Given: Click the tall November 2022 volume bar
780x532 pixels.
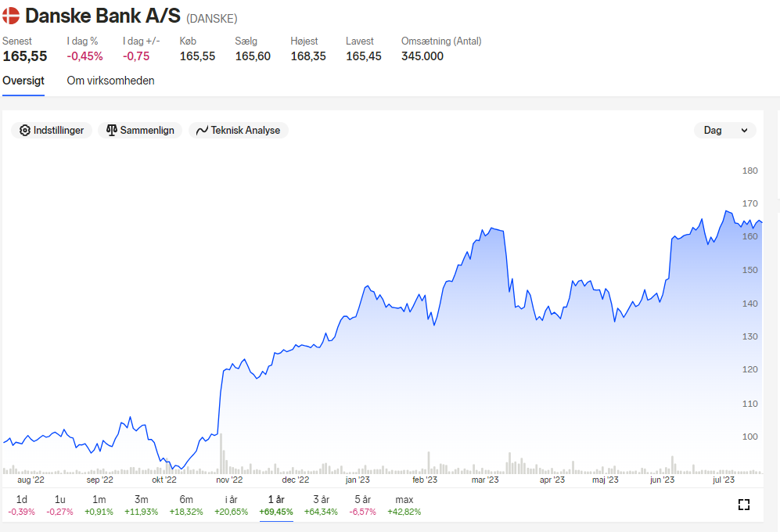Looking at the screenshot, I should 221,453.
